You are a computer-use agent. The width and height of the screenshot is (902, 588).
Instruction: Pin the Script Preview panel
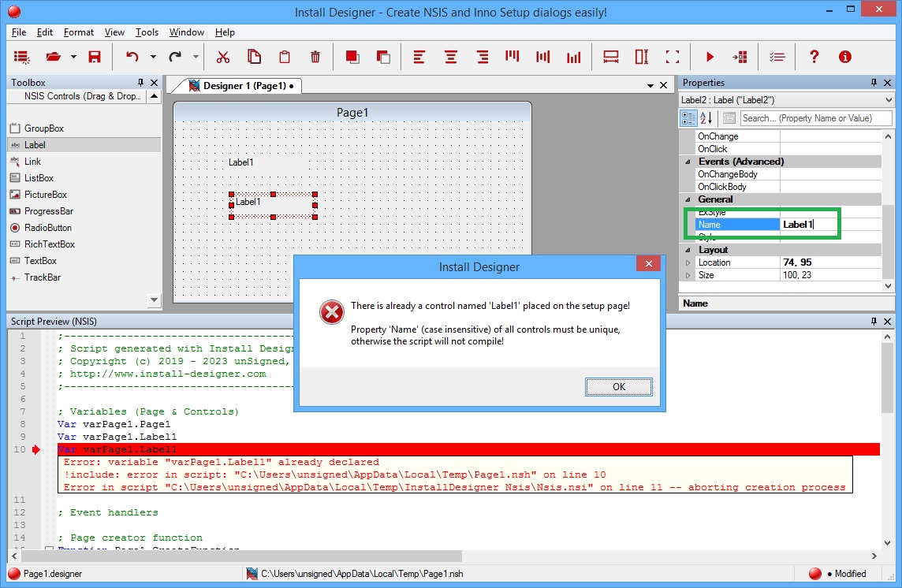coord(874,321)
